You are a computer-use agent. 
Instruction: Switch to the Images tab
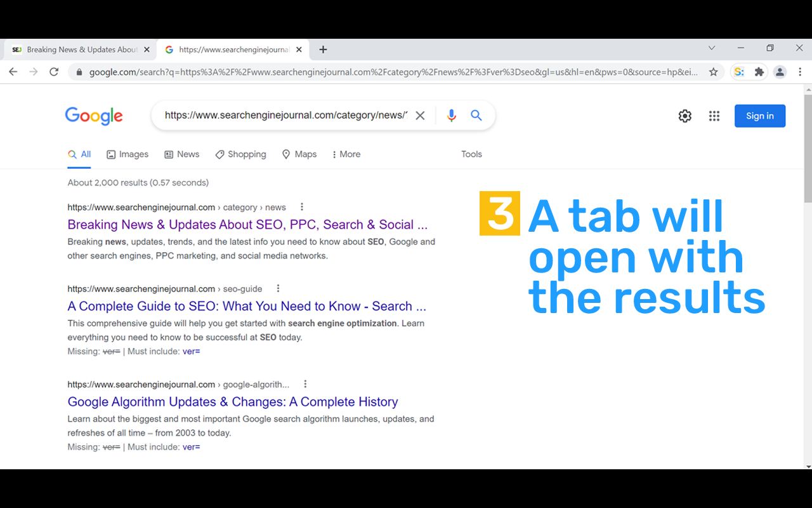click(127, 154)
